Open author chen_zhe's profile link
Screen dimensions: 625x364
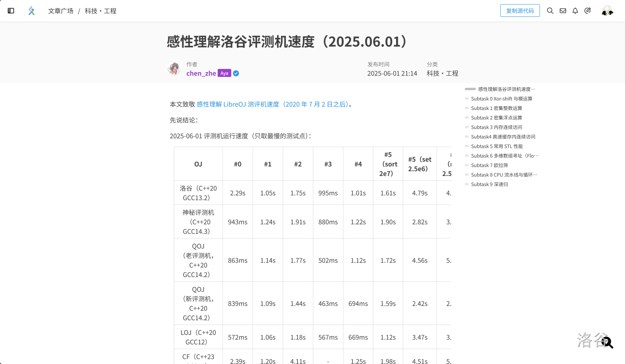click(x=201, y=73)
